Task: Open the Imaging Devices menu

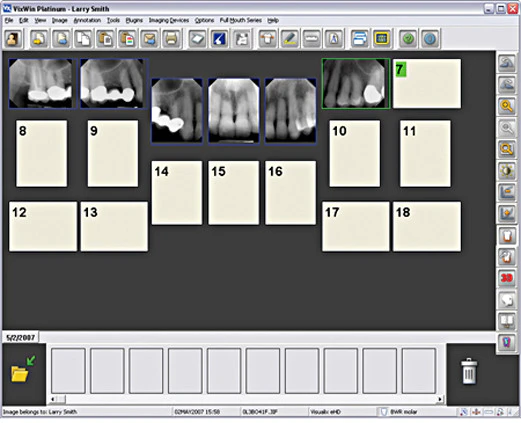Action: coord(169,20)
